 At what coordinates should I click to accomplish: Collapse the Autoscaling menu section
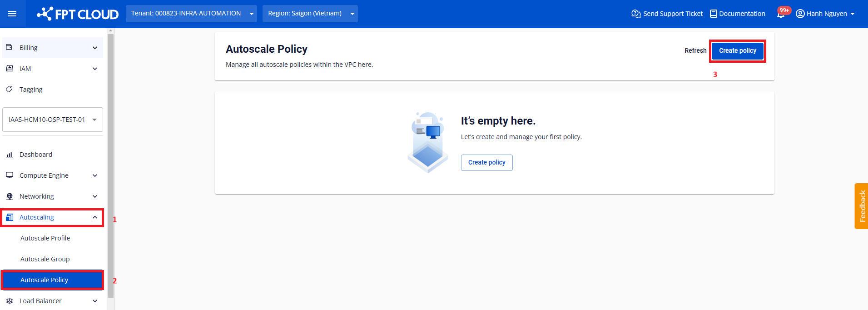pos(95,217)
